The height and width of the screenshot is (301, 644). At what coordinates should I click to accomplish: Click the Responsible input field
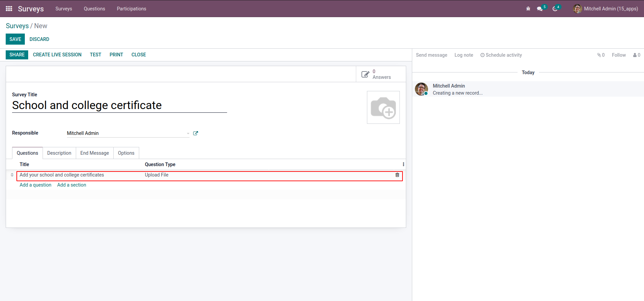128,133
